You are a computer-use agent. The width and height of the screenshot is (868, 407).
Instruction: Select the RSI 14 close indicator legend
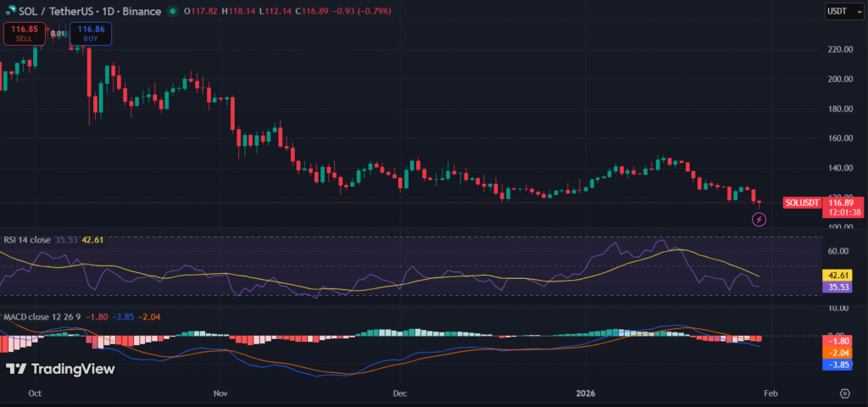pos(27,240)
